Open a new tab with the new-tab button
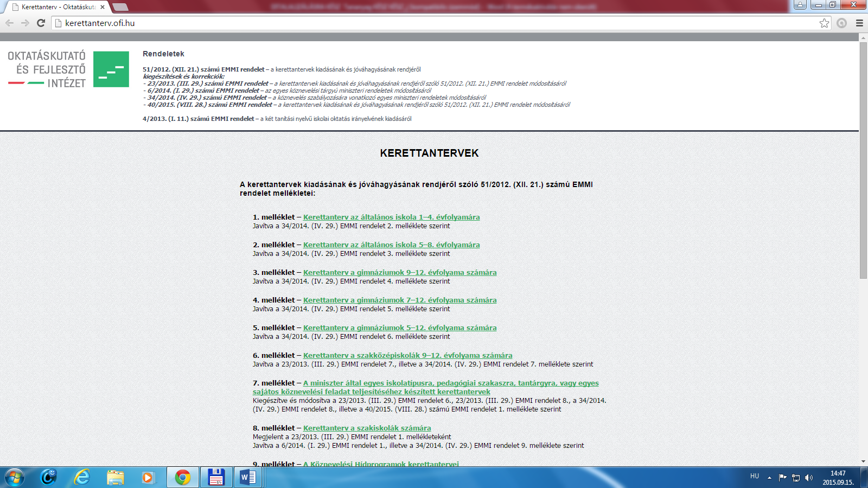868x488 pixels. tap(120, 7)
